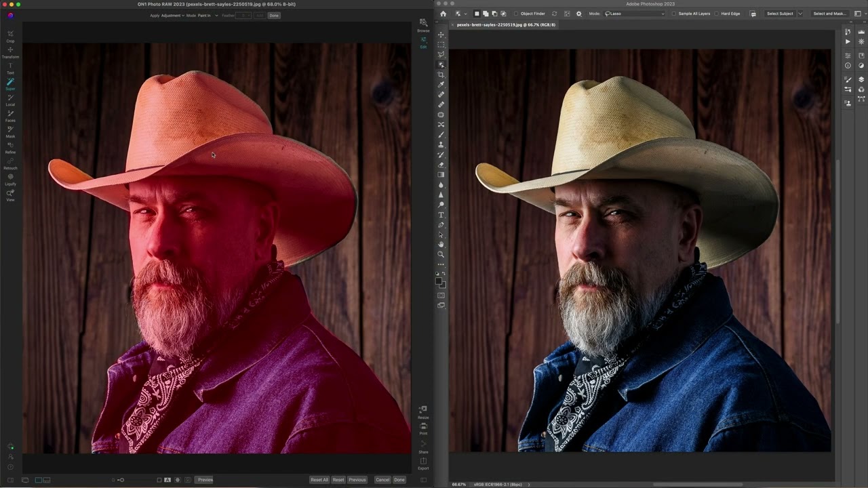Viewport: 868px width, 488px height.
Task: Click bottom Done button in ON1
Action: [x=399, y=480]
